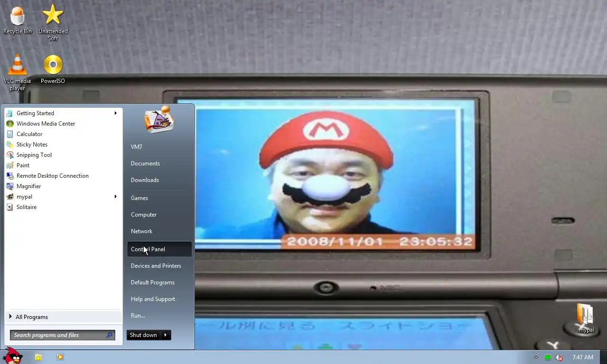Screen dimensions: 607x364
Task: Select Calculator text label
Action: (29, 134)
